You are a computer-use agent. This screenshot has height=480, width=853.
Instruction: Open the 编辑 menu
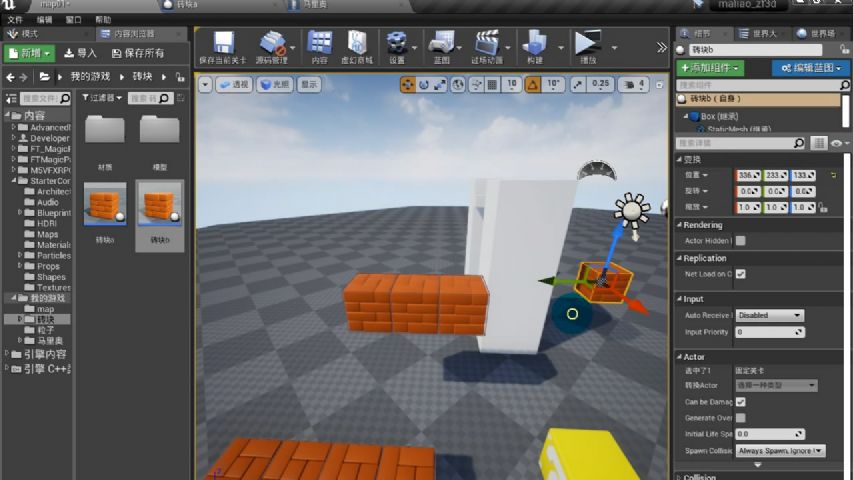point(44,20)
